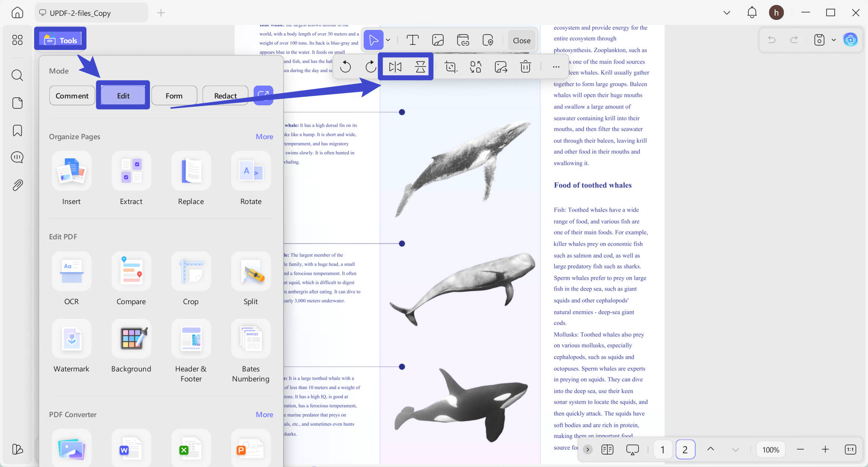Delete the selected image
The image size is (868, 467).
point(526,66)
